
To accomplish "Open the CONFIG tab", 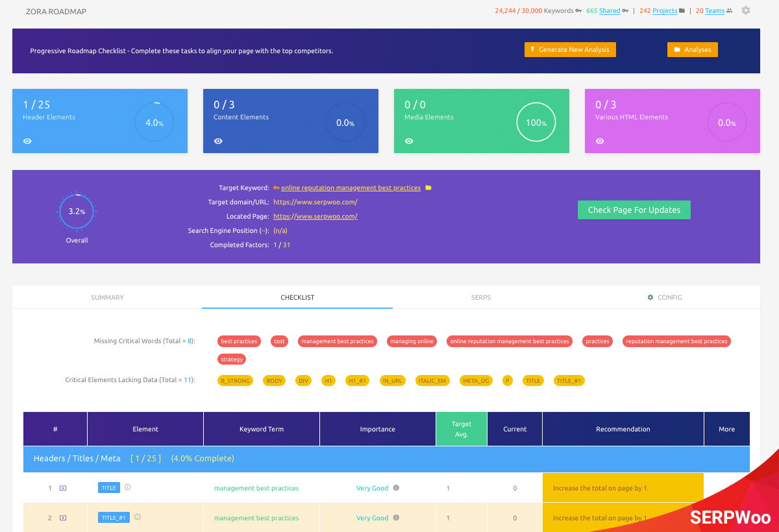I will click(665, 297).
